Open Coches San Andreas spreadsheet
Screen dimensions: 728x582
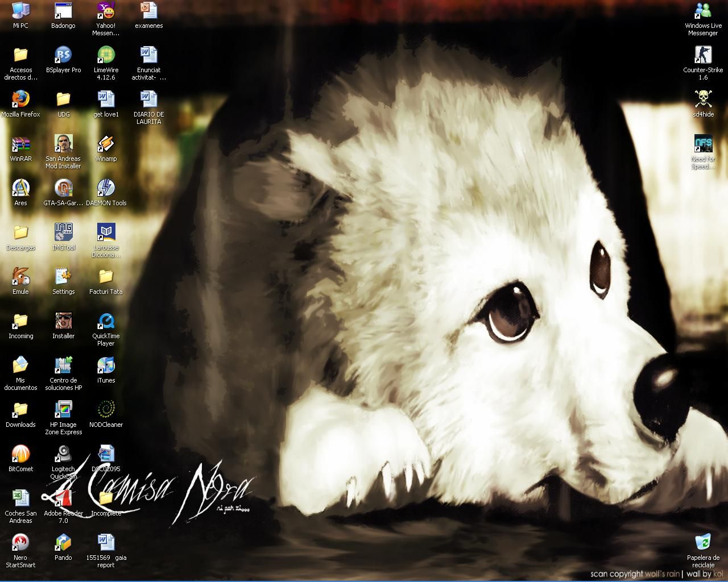(20, 498)
